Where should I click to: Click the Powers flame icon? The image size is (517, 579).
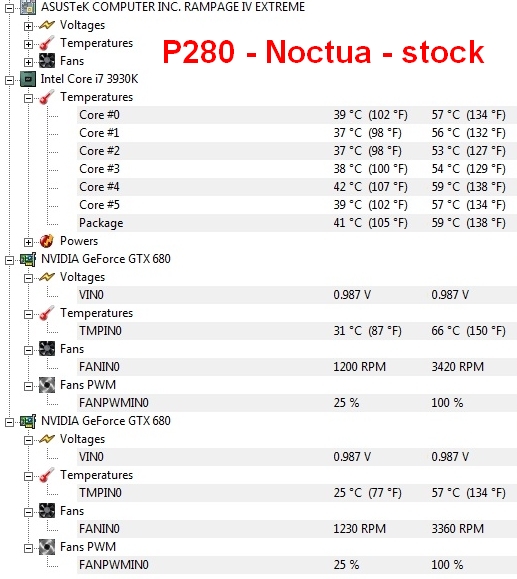point(47,241)
